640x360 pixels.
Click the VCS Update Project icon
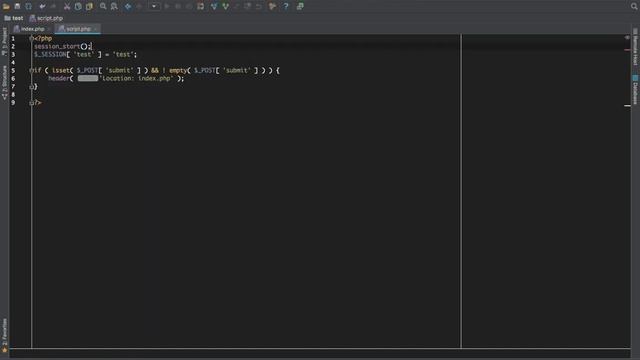click(214, 6)
